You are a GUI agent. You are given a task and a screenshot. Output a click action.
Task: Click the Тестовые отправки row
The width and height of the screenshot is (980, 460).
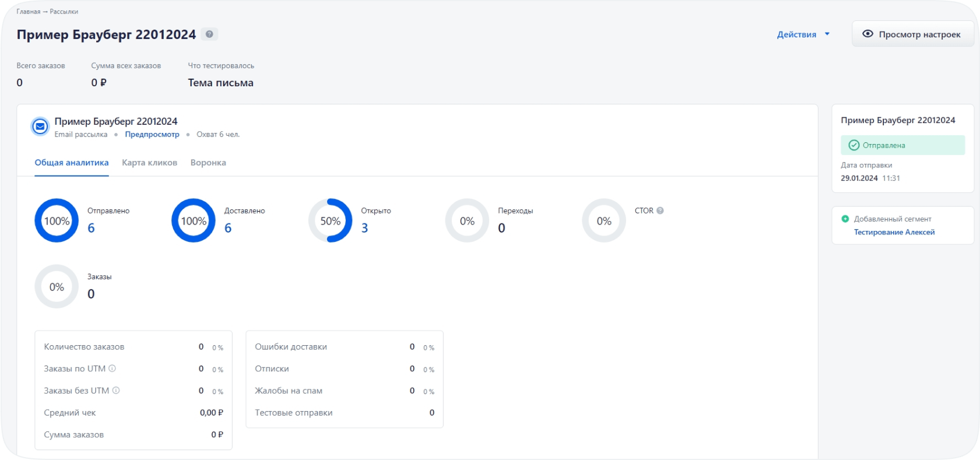tap(345, 413)
